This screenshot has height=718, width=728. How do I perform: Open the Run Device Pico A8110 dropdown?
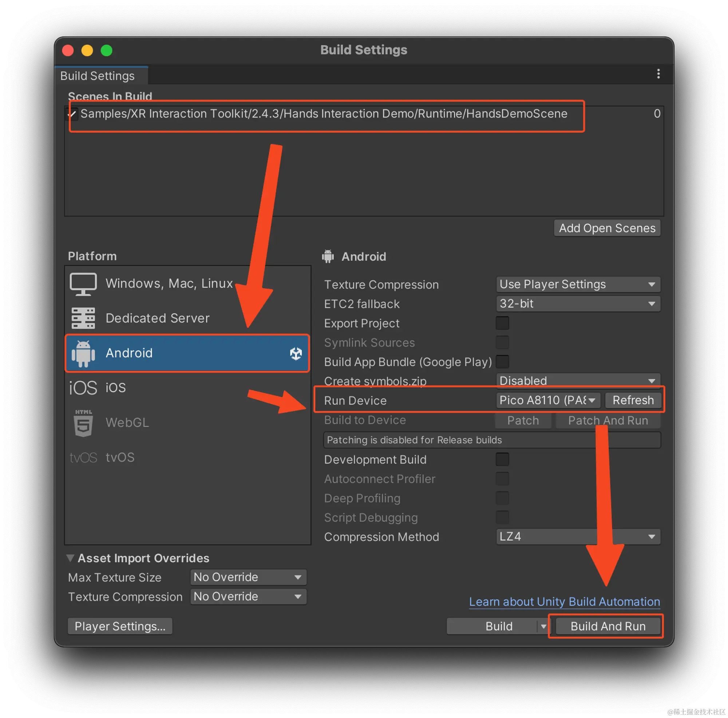click(x=548, y=400)
